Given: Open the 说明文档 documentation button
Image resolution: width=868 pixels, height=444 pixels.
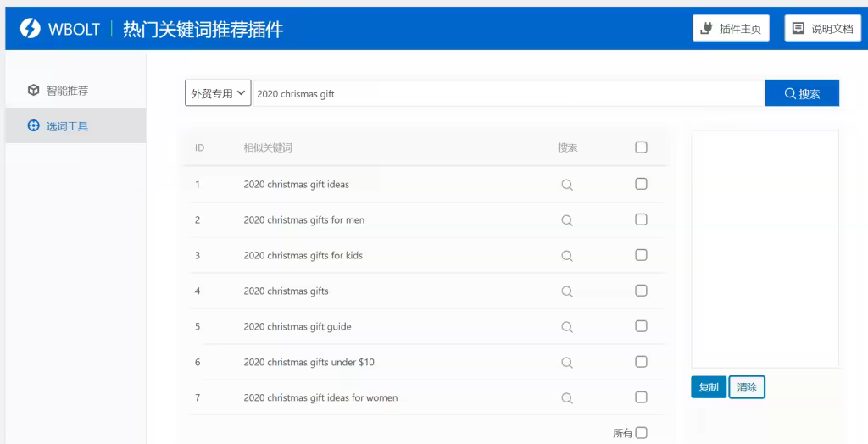Looking at the screenshot, I should point(822,28).
